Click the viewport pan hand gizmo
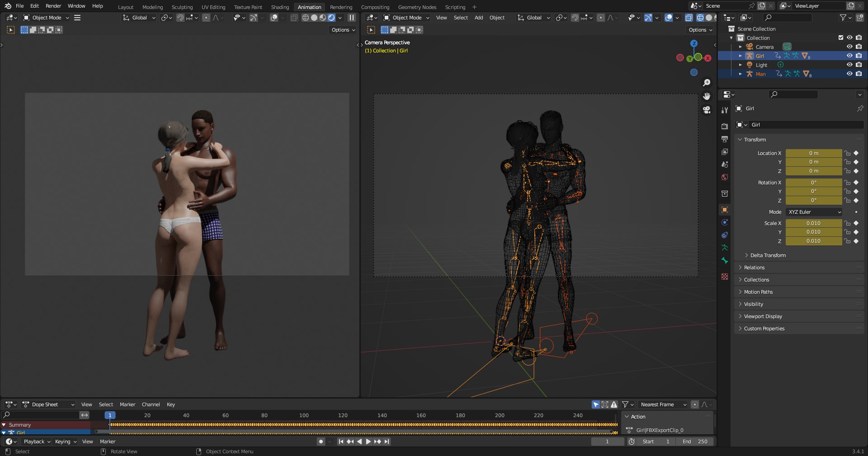The image size is (868, 456). coord(707,96)
